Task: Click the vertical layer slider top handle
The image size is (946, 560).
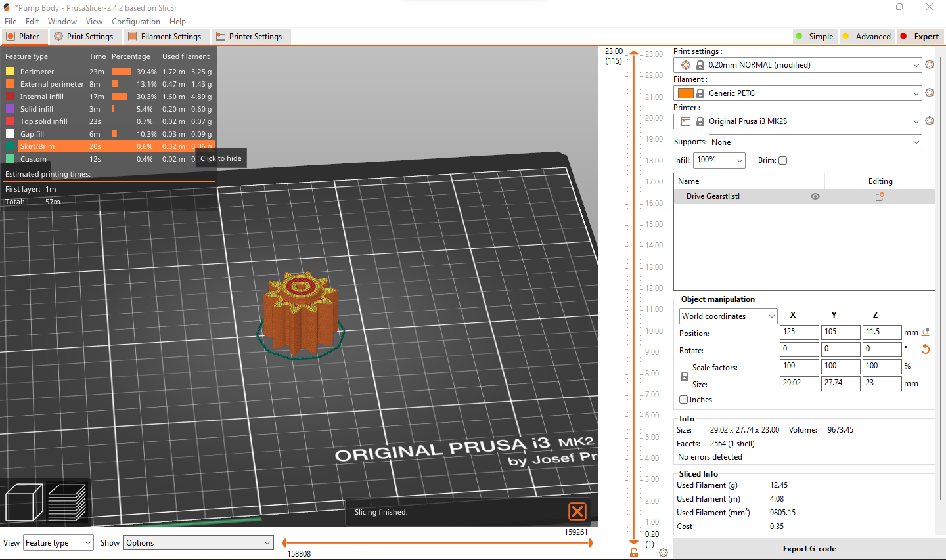Action: (x=634, y=53)
